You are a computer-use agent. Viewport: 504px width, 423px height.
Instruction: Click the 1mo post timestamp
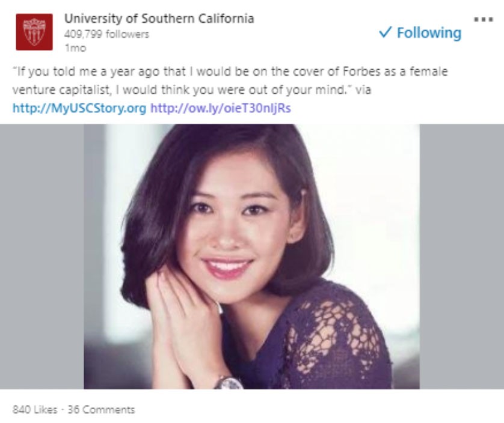tap(75, 47)
